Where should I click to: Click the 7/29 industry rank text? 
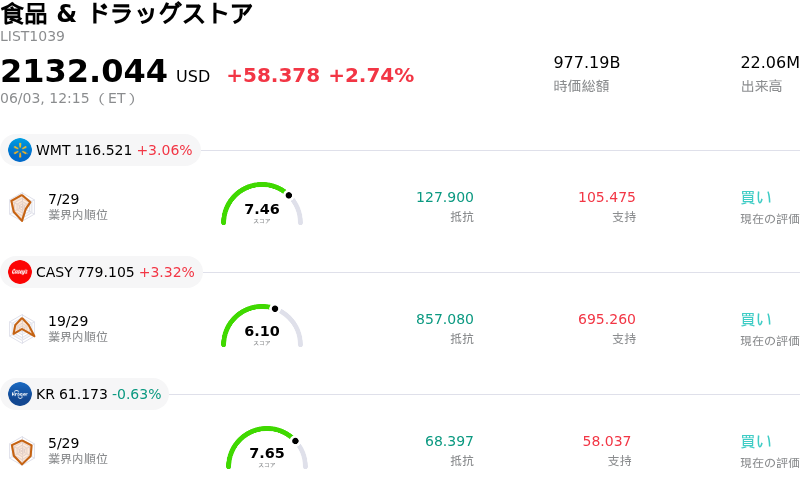64,199
